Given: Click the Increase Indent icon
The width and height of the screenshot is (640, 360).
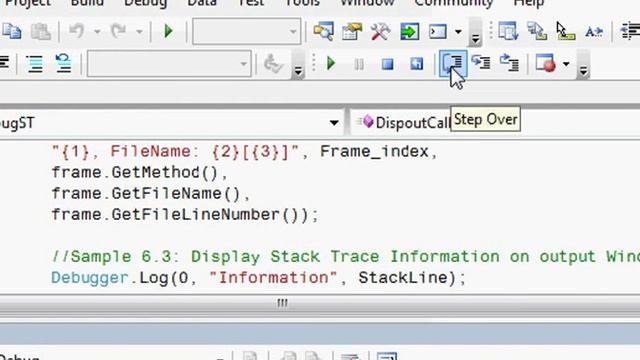Looking at the screenshot, I should point(630,31).
